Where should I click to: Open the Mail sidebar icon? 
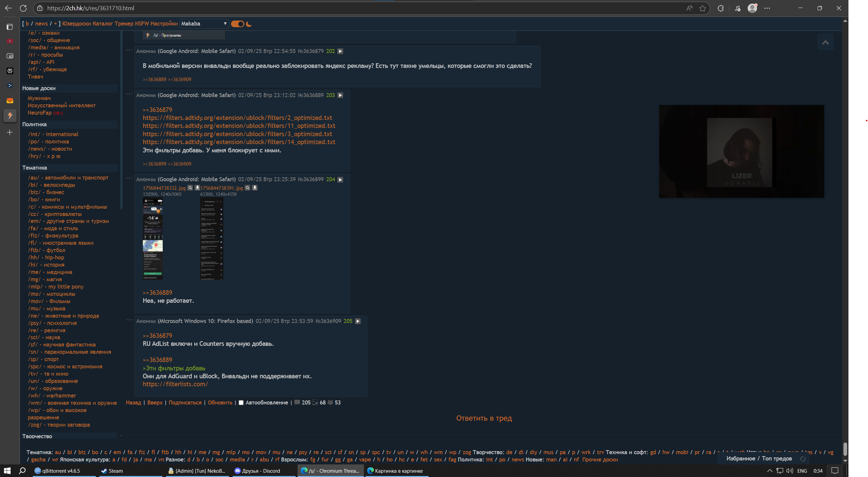point(10,100)
